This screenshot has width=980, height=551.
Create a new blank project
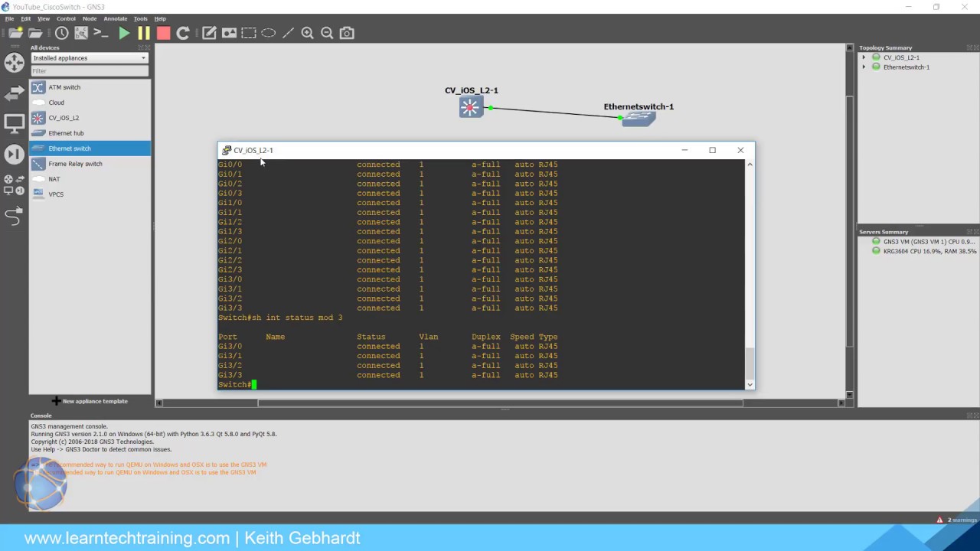tap(14, 33)
